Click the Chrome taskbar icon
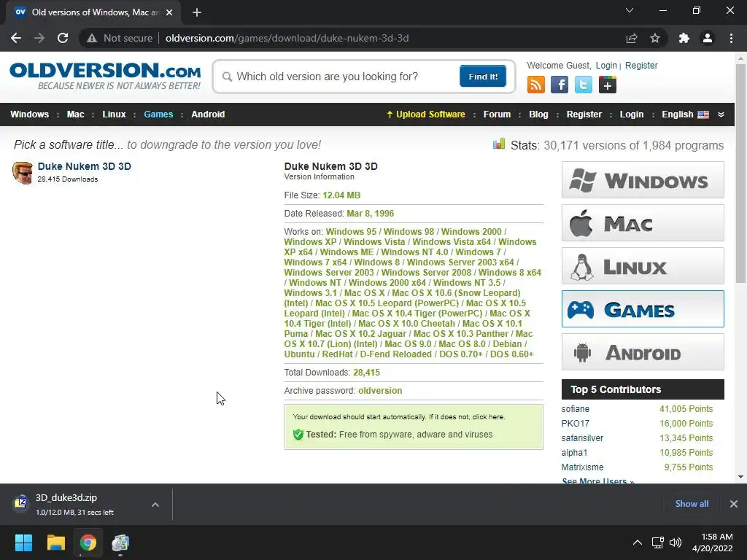 click(88, 542)
